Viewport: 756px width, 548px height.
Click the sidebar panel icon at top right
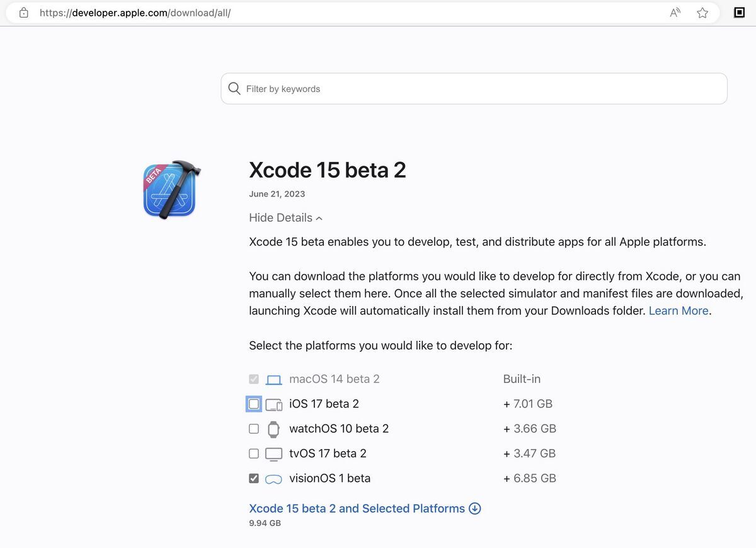pyautogui.click(x=738, y=12)
